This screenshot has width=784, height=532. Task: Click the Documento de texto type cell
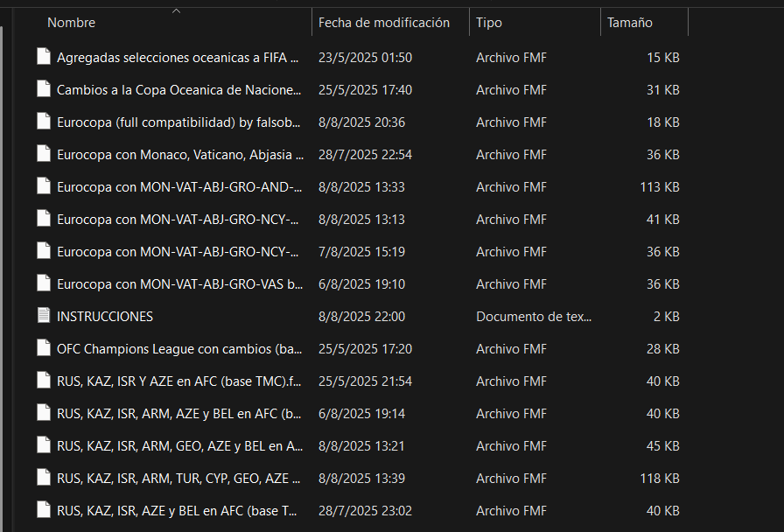pyautogui.click(x=533, y=316)
